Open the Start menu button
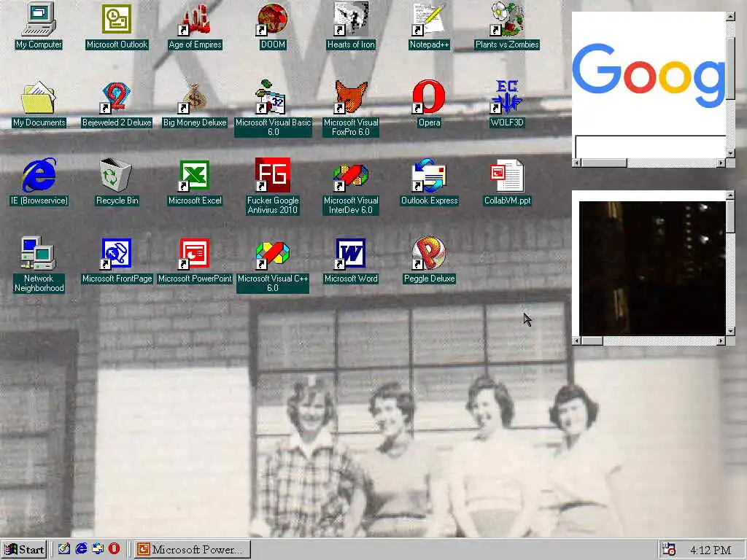This screenshot has height=560, width=747. pos(24,550)
